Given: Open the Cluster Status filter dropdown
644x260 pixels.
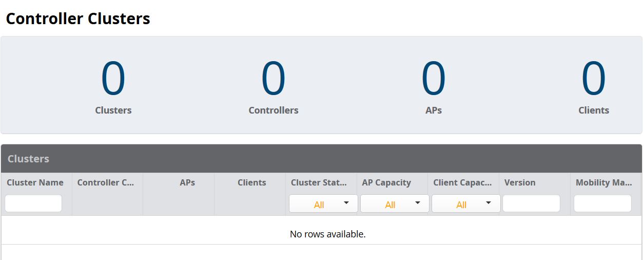Looking at the screenshot, I should (x=323, y=203).
